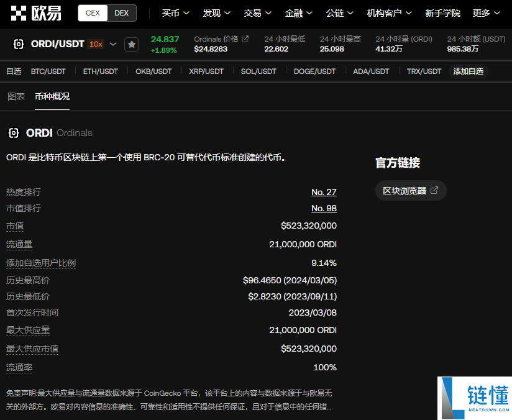The height and width of the screenshot is (420, 512).
Task: Switch to CEX mode
Action: (x=93, y=13)
